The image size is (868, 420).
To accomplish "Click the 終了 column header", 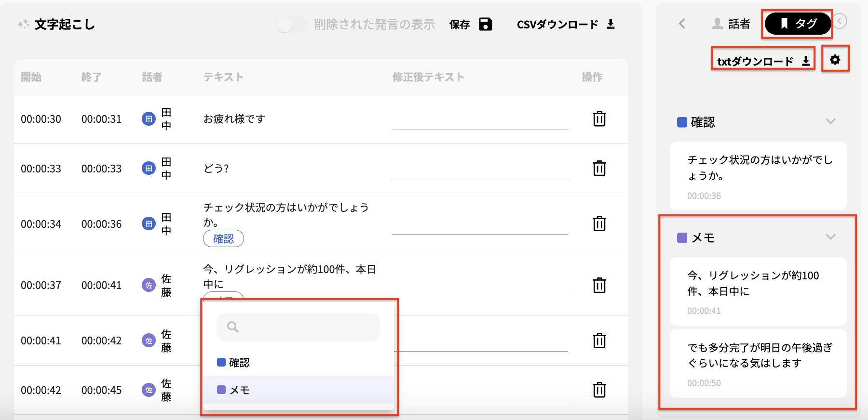I will pos(92,77).
